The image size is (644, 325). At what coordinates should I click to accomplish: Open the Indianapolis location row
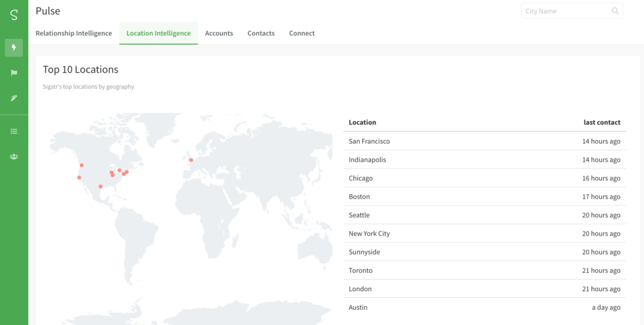pos(485,160)
